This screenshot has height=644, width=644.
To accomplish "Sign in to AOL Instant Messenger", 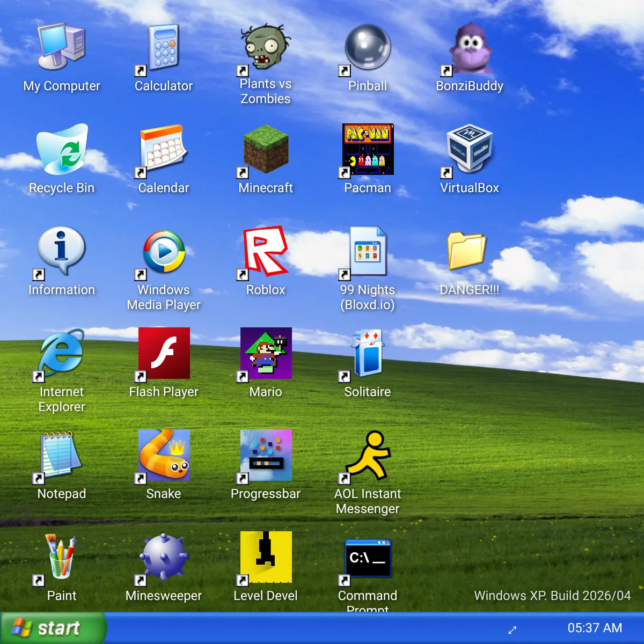I will 368,455.
